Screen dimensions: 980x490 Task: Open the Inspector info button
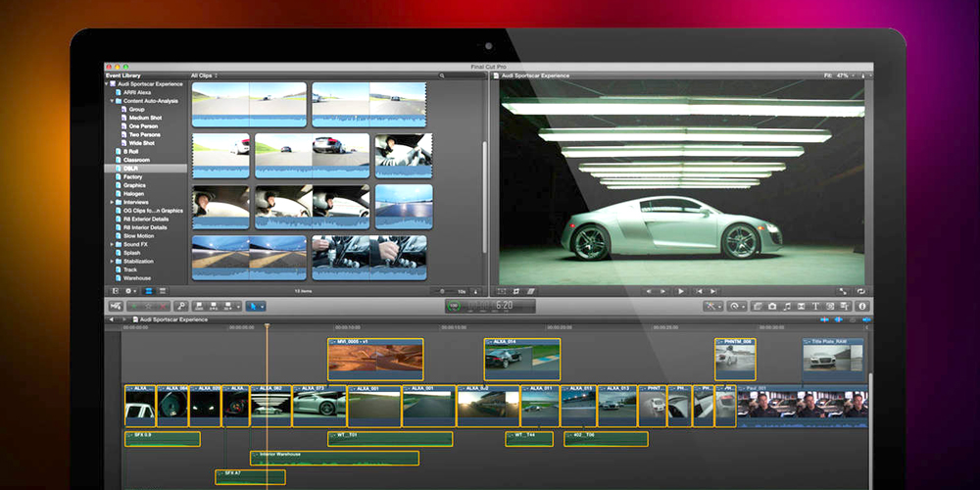[x=862, y=306]
